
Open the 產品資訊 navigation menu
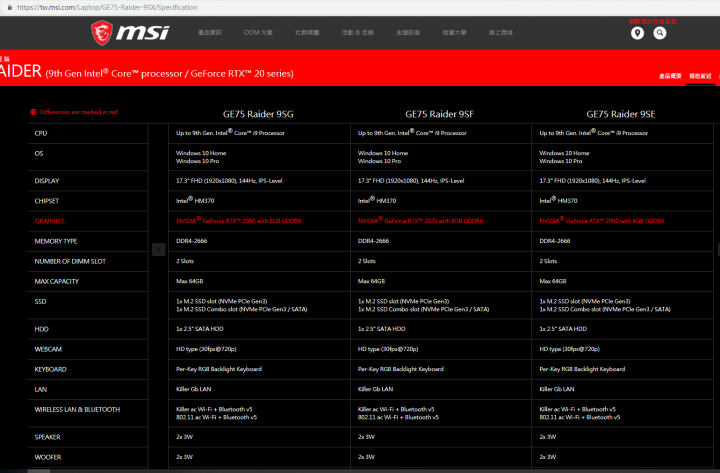click(x=209, y=33)
